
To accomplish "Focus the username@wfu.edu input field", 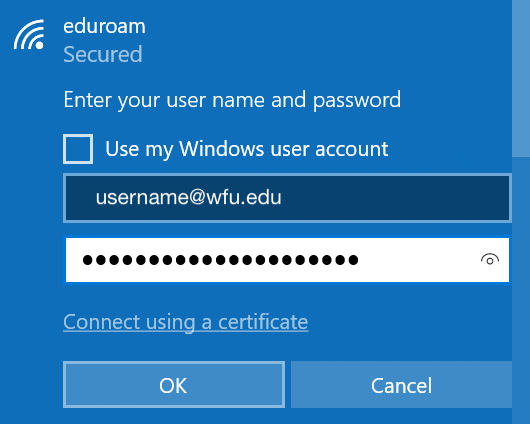I will pos(287,198).
